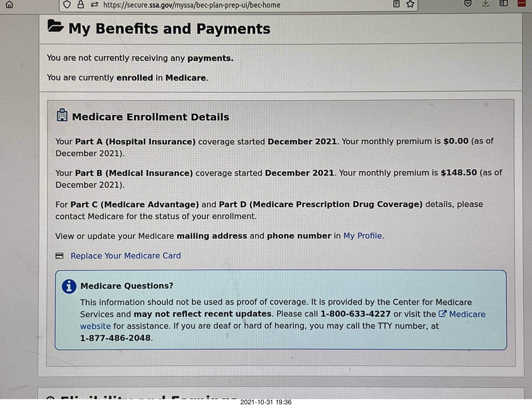Open the Downloads arrow icon
The width and height of the screenshot is (532, 406).
point(486,3)
